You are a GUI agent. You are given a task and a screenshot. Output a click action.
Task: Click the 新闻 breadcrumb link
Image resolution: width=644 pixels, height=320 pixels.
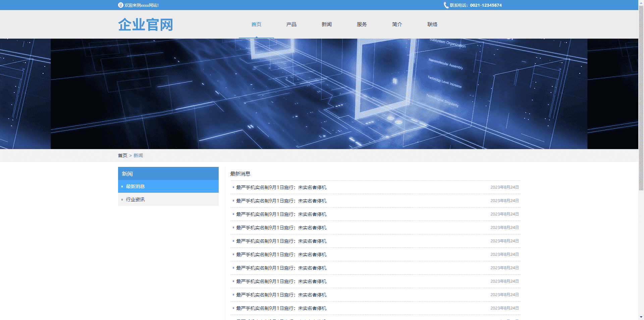point(138,155)
